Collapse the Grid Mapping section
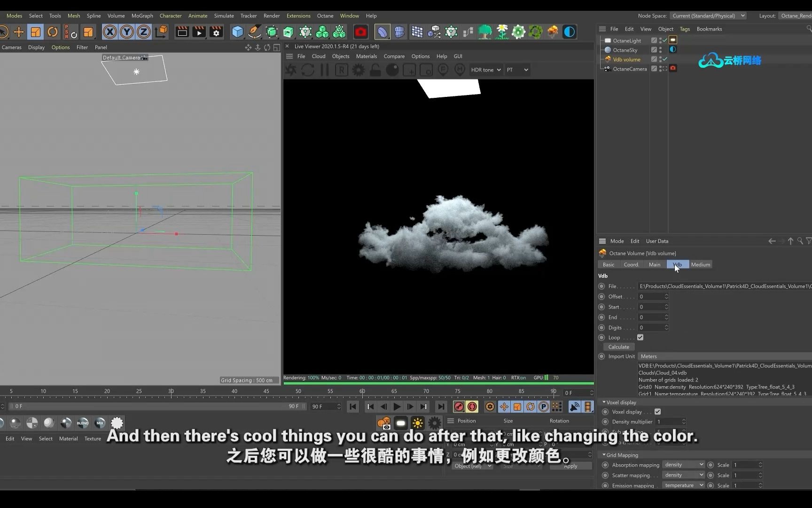Image resolution: width=812 pixels, height=508 pixels. 604,455
